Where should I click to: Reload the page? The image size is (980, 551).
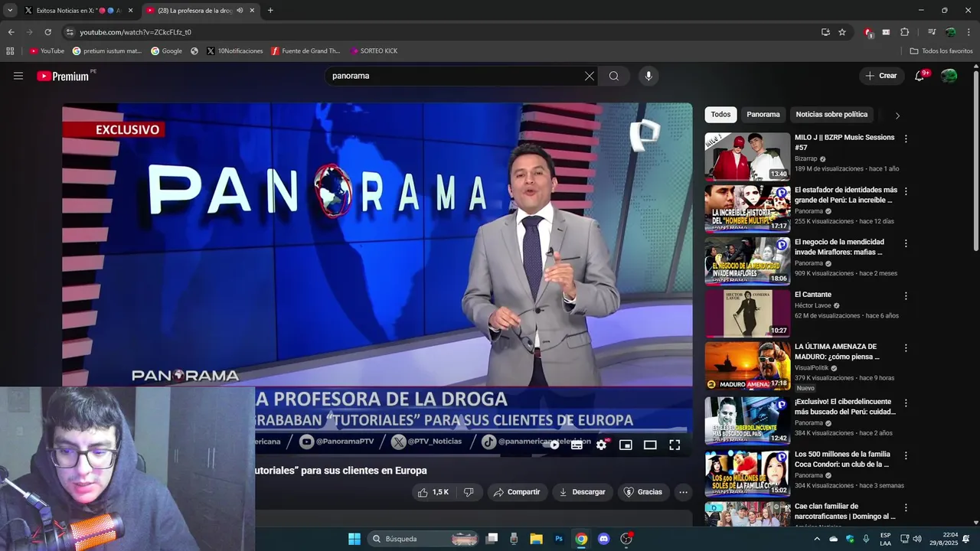click(47, 32)
